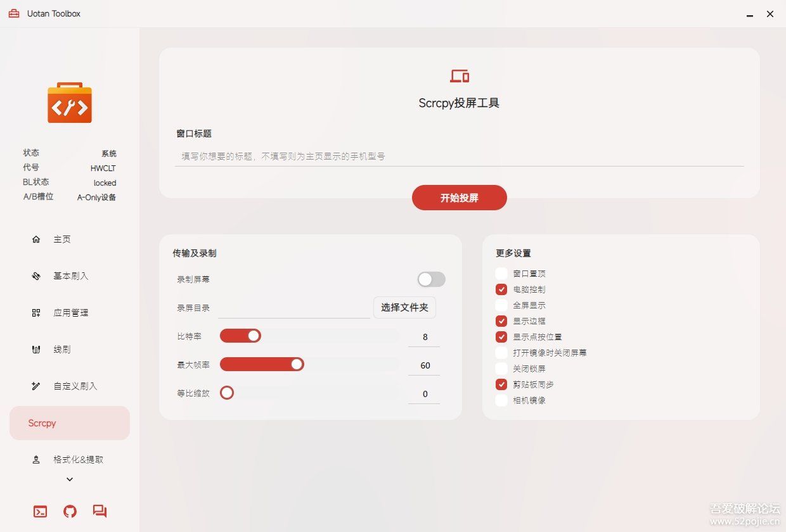Click the locked BL状态 value
This screenshot has height=532, width=786.
coord(105,183)
